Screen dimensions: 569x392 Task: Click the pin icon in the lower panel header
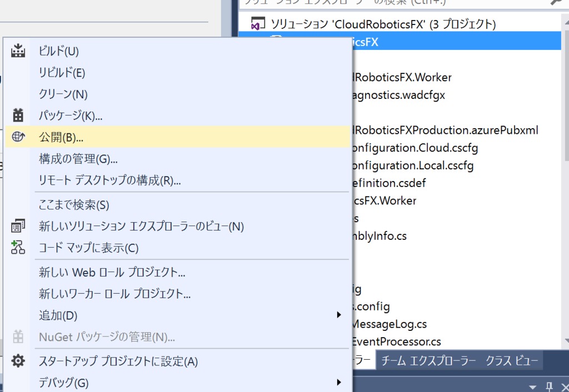tap(550, 386)
